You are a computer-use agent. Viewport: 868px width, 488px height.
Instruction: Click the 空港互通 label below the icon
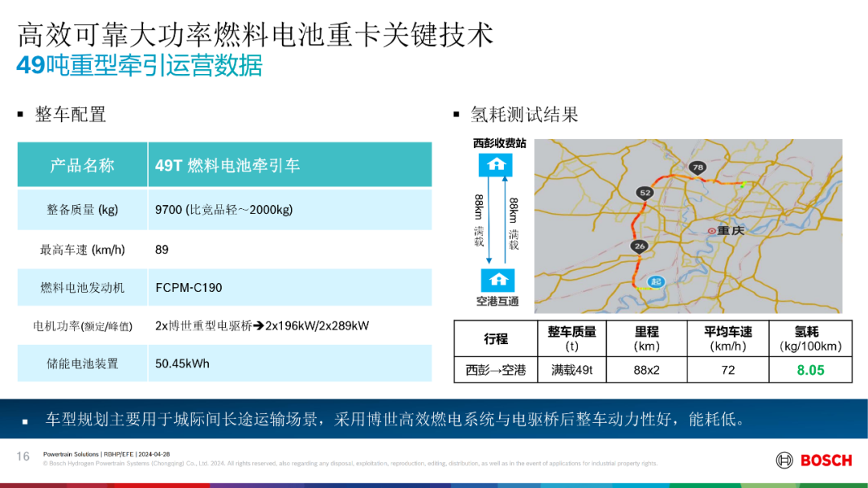click(x=497, y=301)
